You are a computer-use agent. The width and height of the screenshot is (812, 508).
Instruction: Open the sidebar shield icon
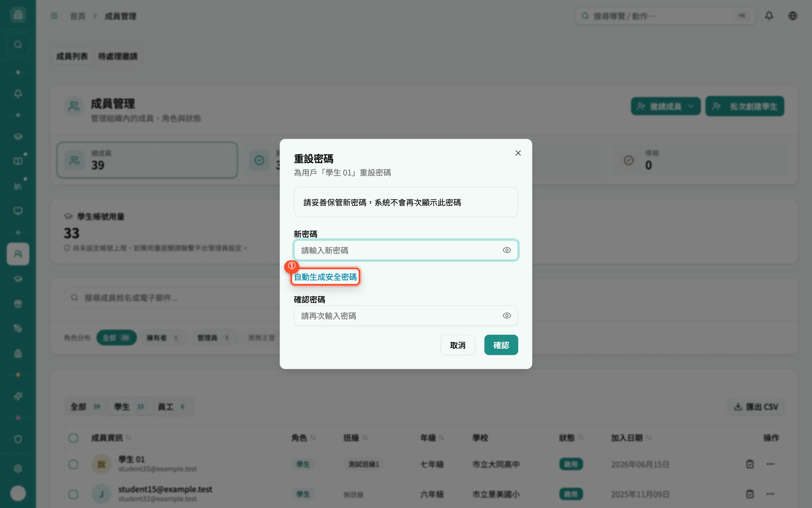click(18, 439)
